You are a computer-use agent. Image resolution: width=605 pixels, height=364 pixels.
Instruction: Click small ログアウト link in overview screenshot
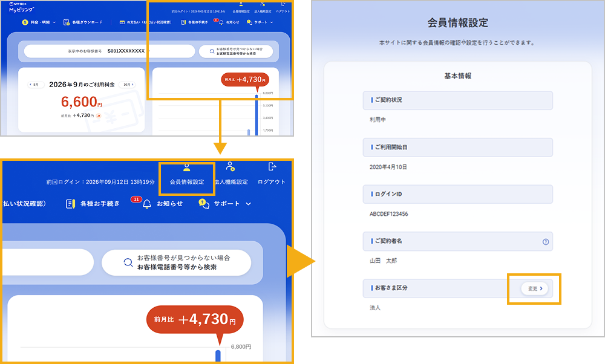(283, 11)
